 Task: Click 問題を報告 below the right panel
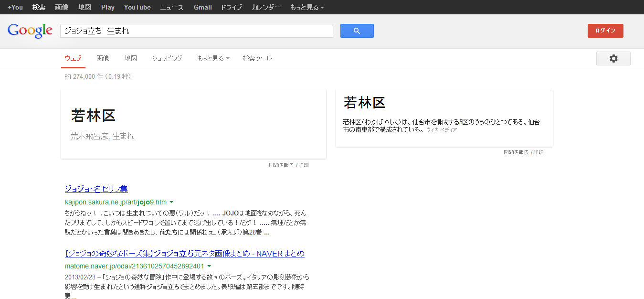tap(516, 152)
